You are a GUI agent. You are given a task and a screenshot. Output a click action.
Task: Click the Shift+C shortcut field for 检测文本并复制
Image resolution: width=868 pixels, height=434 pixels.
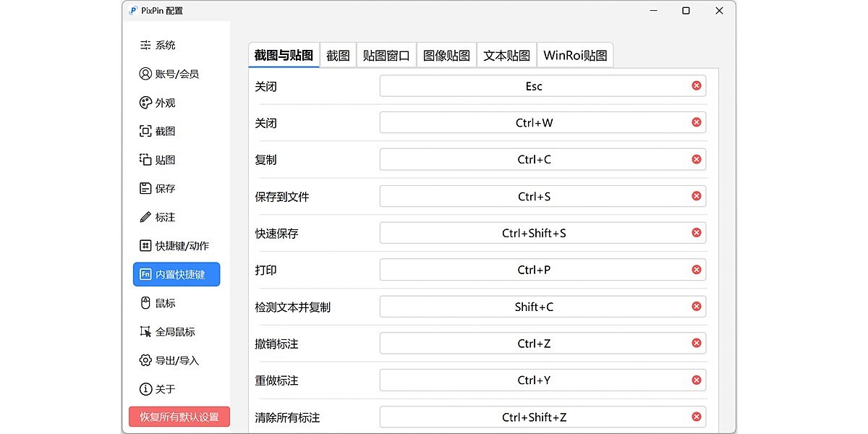542,306
